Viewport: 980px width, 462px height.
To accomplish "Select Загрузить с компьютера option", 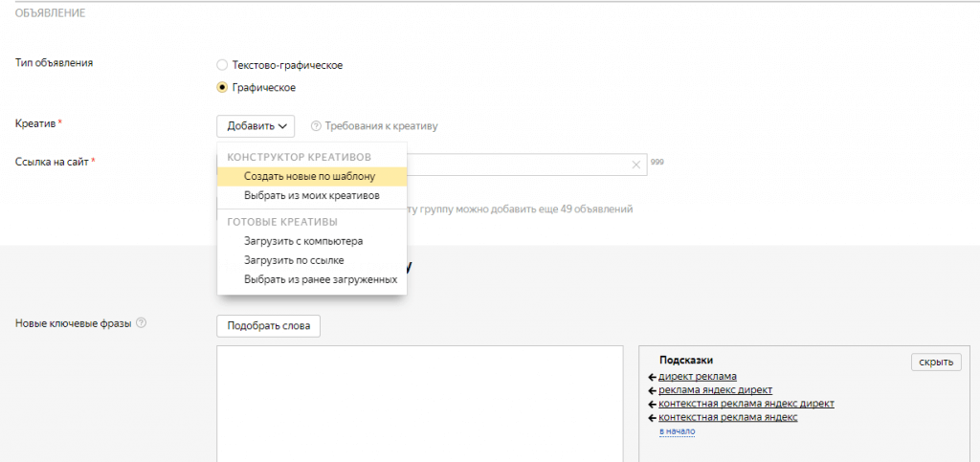I will point(303,242).
